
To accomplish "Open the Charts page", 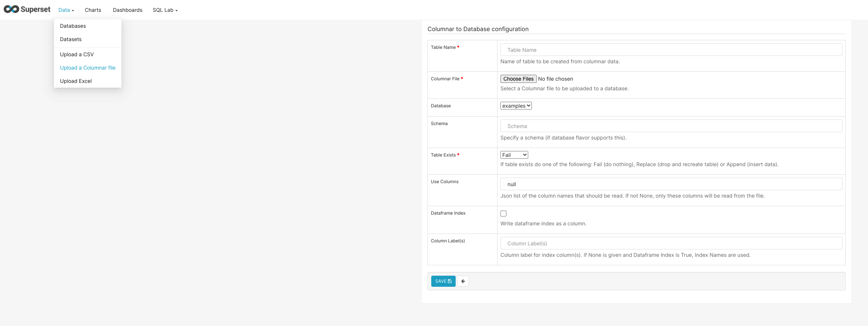I will tap(93, 10).
